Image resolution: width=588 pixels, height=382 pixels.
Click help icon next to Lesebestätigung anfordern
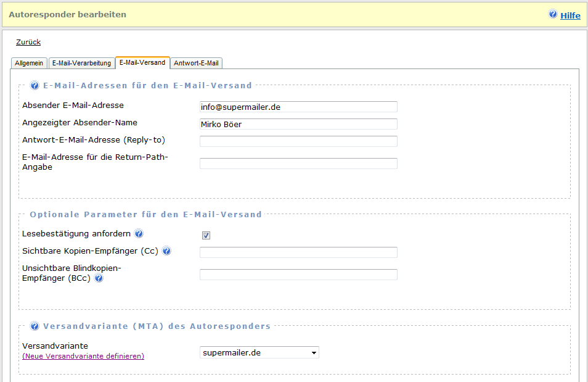pos(139,234)
